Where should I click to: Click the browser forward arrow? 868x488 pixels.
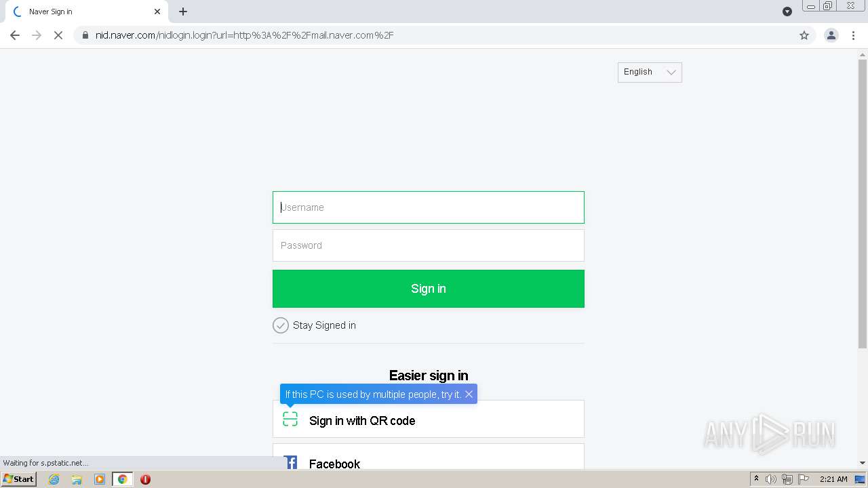point(37,35)
